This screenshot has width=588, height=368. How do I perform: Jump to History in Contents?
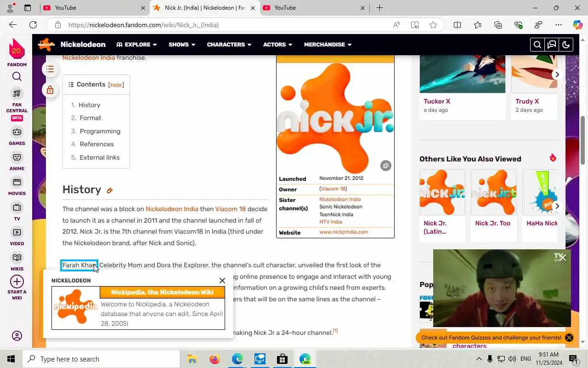[89, 105]
